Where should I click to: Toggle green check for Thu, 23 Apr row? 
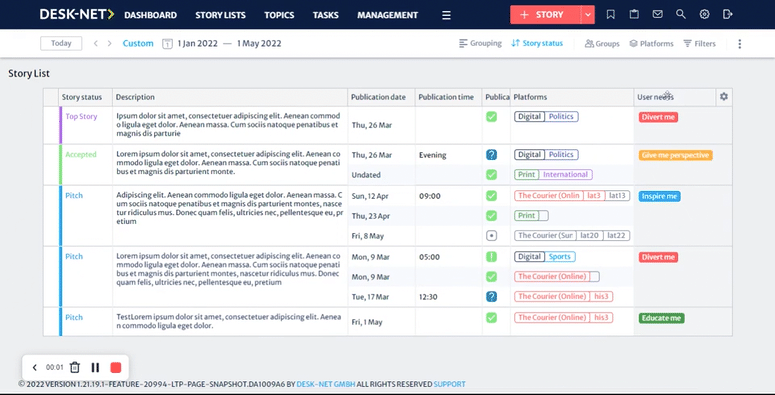coord(491,216)
